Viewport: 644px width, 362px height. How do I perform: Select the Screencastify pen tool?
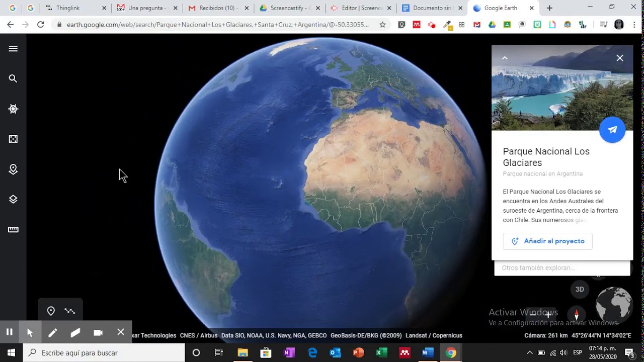pos(52,332)
